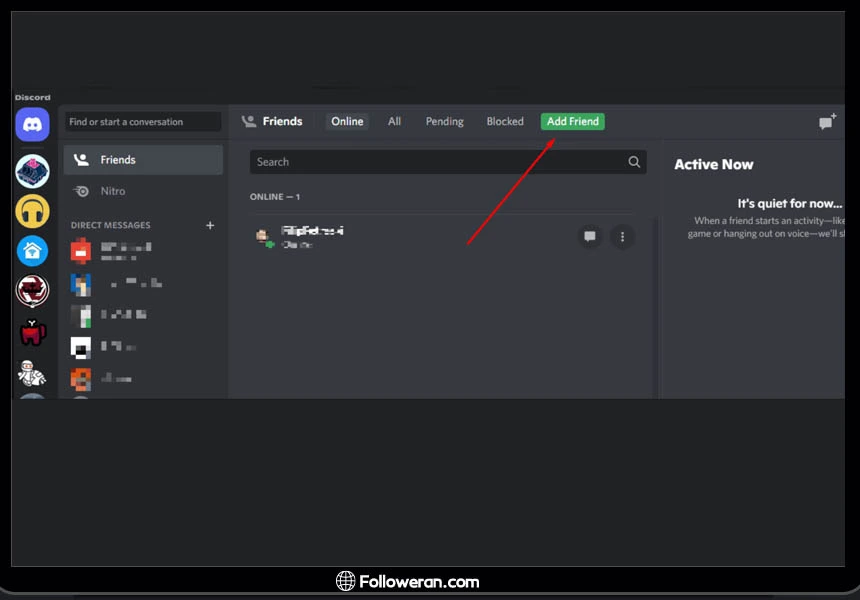Message the online friend via chat icon
The width and height of the screenshot is (860, 600).
[590, 237]
